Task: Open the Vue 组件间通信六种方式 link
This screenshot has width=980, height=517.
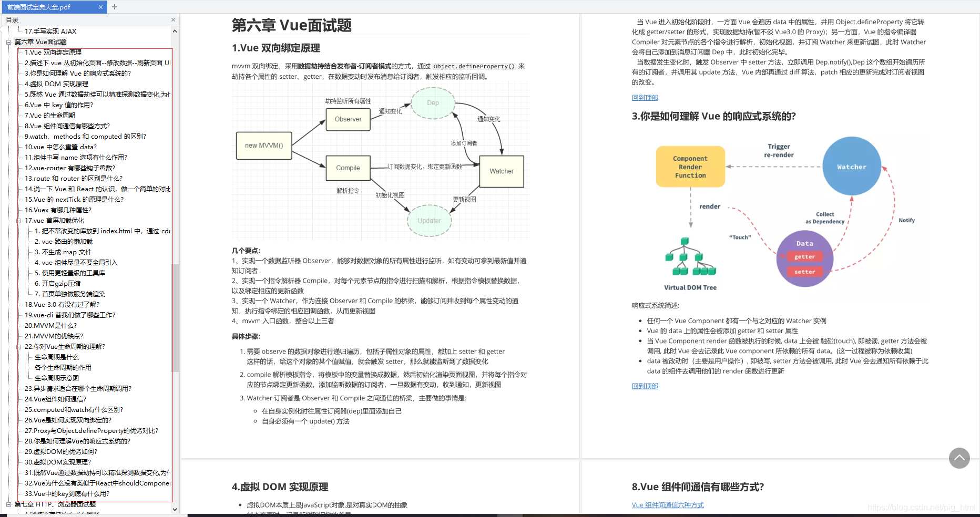Action: [x=667, y=505]
